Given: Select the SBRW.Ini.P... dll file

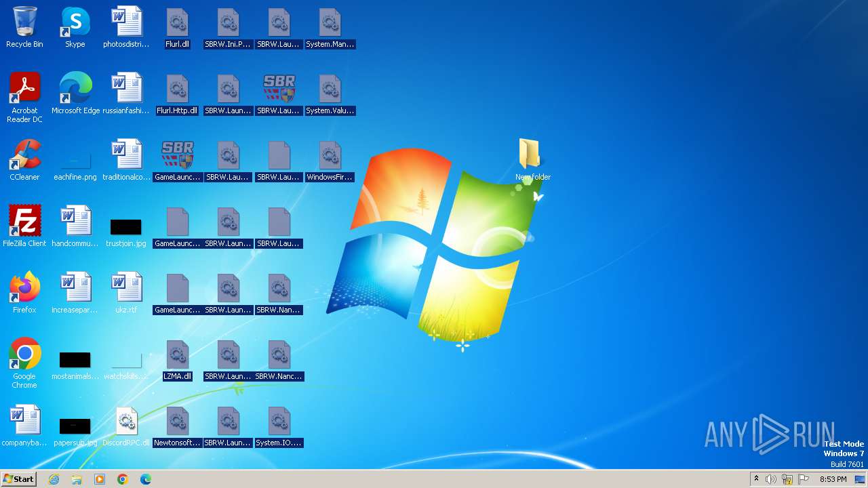Looking at the screenshot, I should tap(228, 27).
